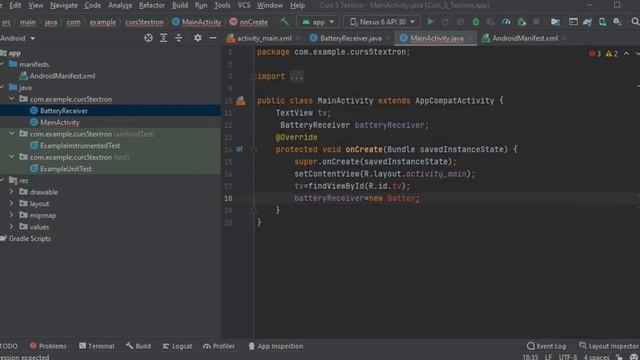Open the Android project view dropdown
The height and width of the screenshot is (360, 640).
18,38
